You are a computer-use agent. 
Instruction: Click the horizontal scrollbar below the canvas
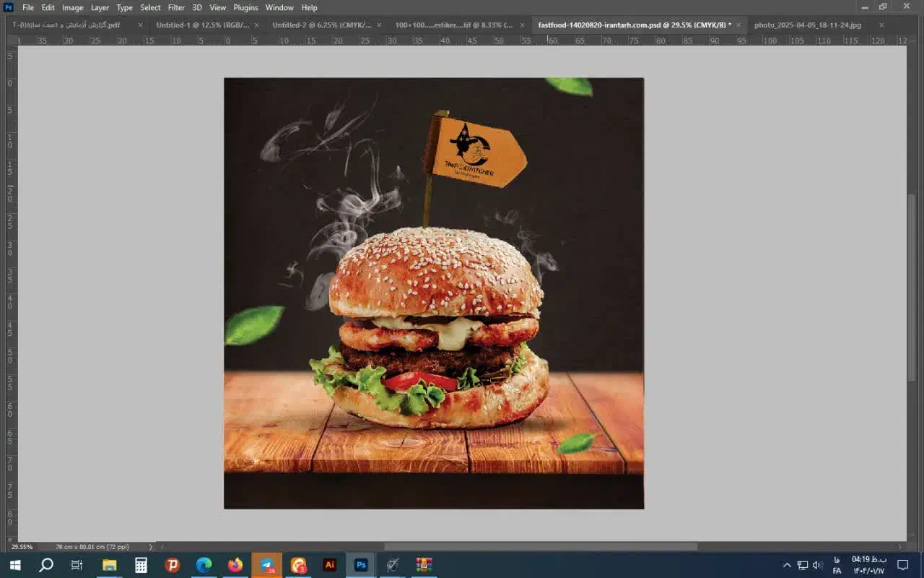coord(540,547)
